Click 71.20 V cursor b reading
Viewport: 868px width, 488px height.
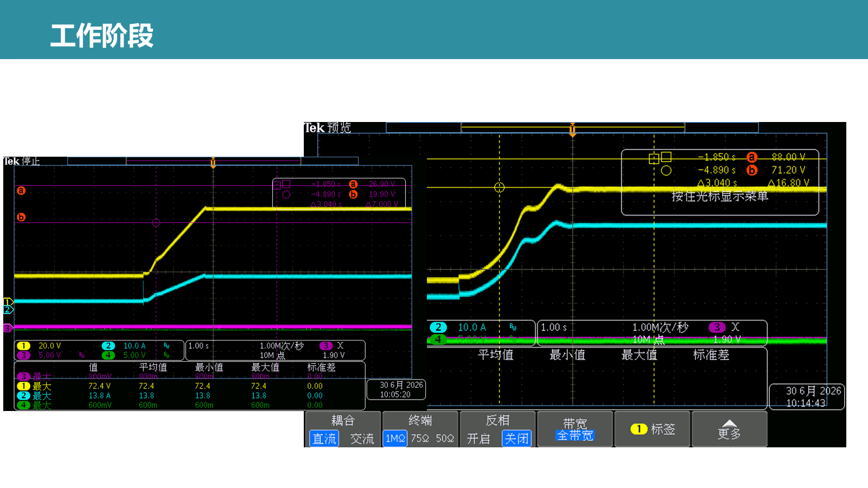tap(789, 170)
